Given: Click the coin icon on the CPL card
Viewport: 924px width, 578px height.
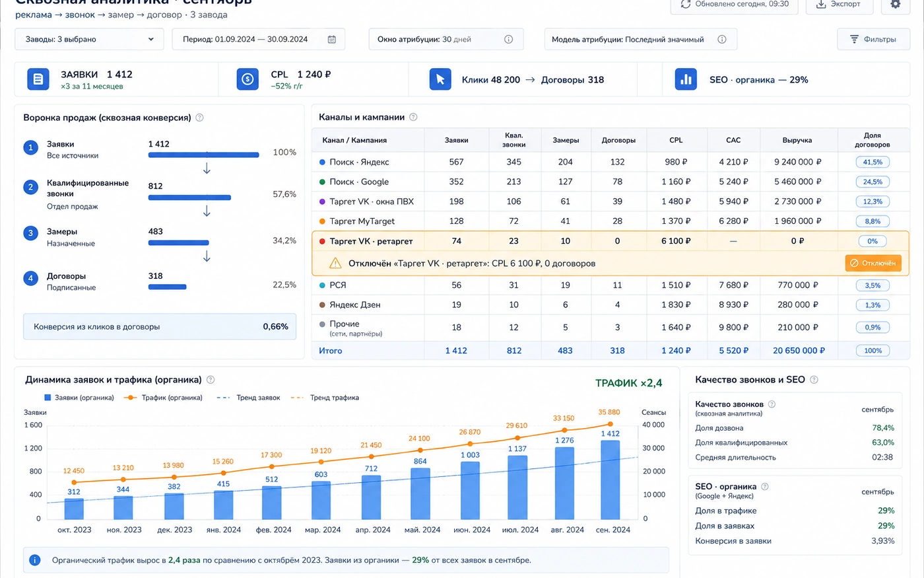Looking at the screenshot, I should click(x=247, y=79).
